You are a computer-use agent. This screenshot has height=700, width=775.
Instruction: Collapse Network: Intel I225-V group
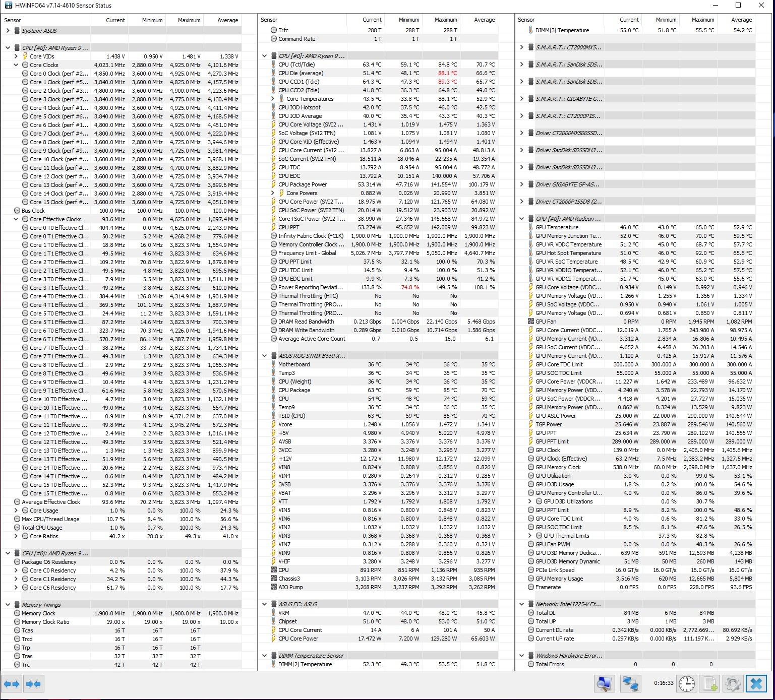tap(522, 604)
